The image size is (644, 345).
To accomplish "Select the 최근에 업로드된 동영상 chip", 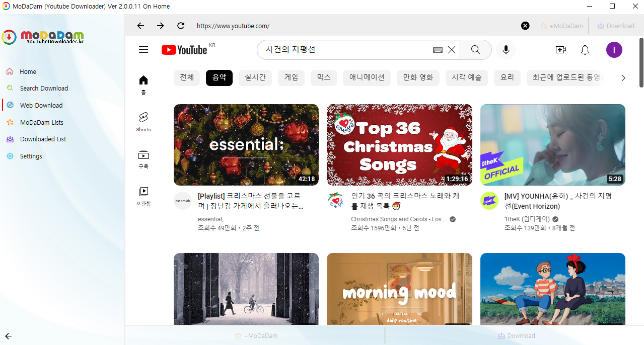I will 565,78.
